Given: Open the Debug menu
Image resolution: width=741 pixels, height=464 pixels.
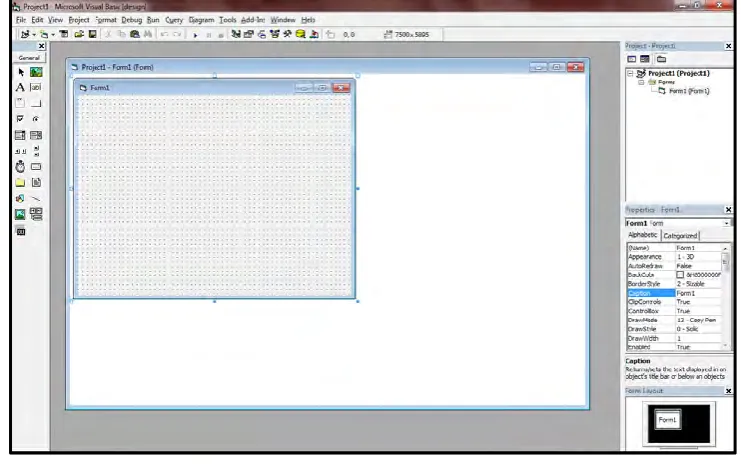Looking at the screenshot, I should pyautogui.click(x=131, y=20).
